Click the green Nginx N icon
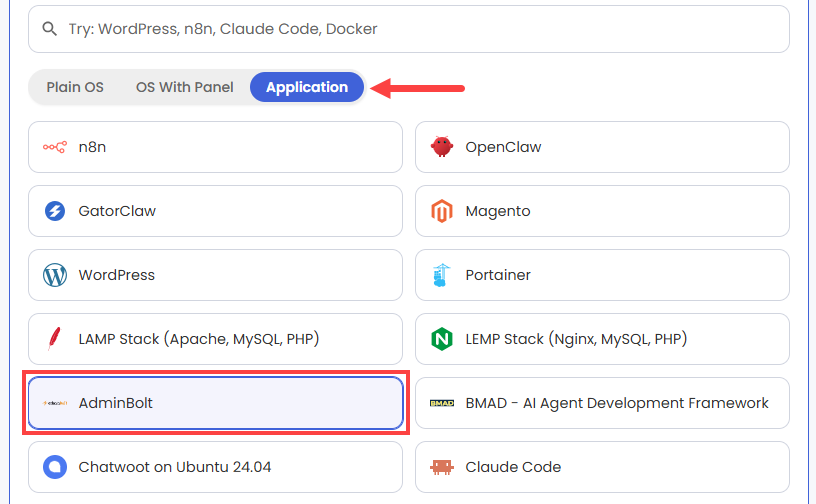Screen dimensions: 816x504 click(442, 339)
